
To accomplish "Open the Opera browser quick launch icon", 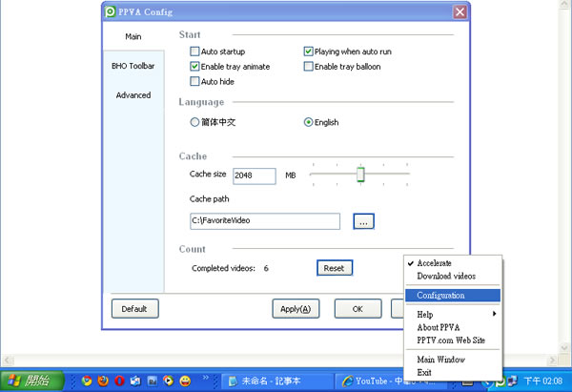I will 119,382.
